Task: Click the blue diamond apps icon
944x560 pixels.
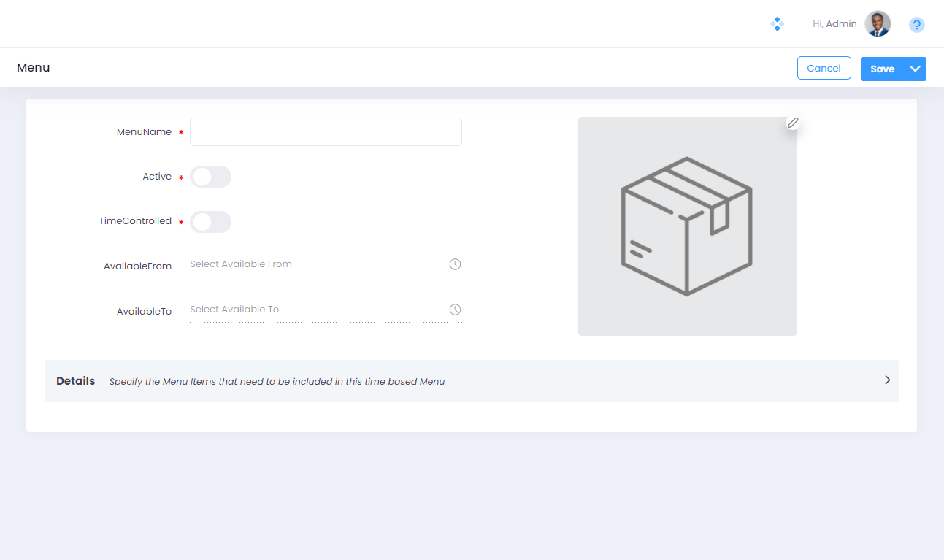Action: click(x=777, y=24)
